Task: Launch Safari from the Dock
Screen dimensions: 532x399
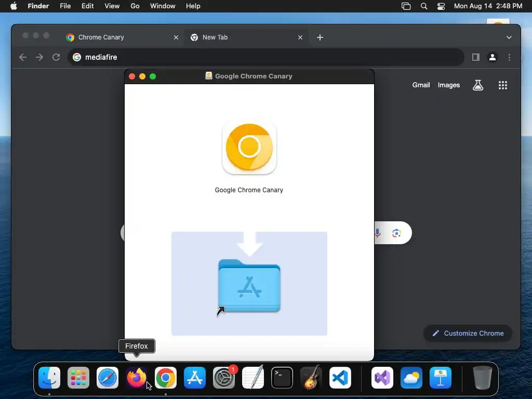Action: pos(108,378)
